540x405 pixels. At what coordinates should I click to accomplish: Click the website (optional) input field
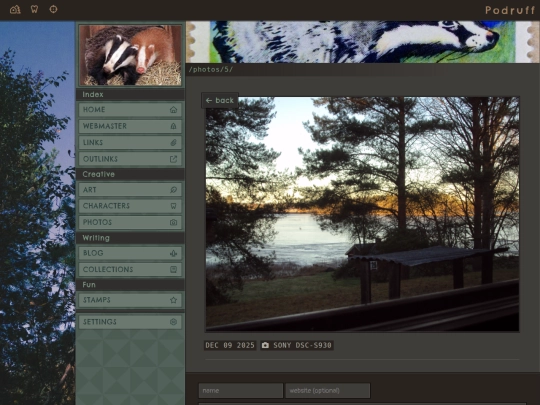[328, 391]
